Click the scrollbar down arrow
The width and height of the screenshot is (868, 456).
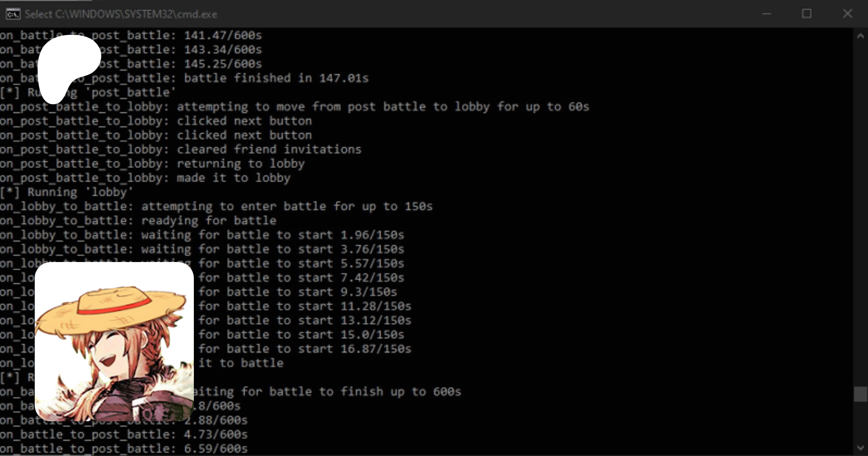[x=860, y=448]
